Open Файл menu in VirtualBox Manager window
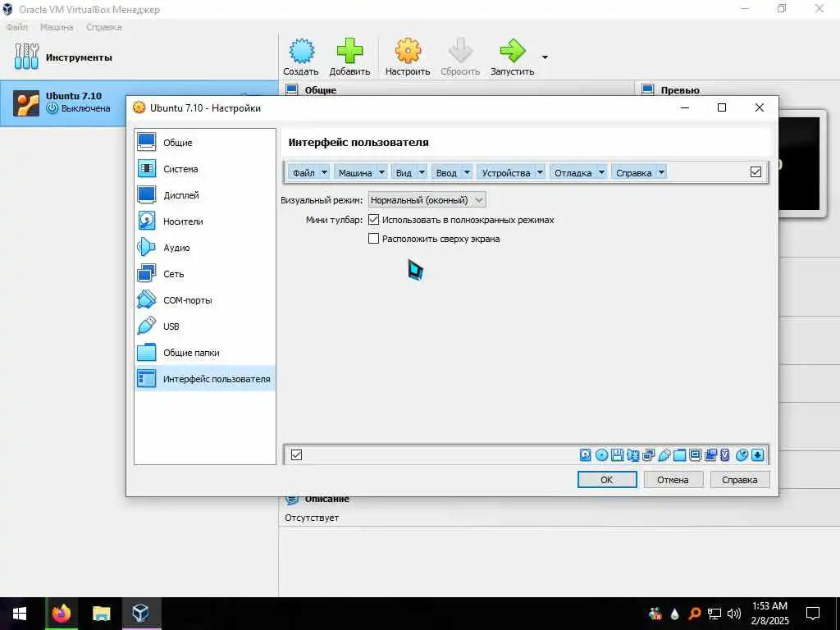Image resolution: width=840 pixels, height=630 pixels. click(x=17, y=27)
